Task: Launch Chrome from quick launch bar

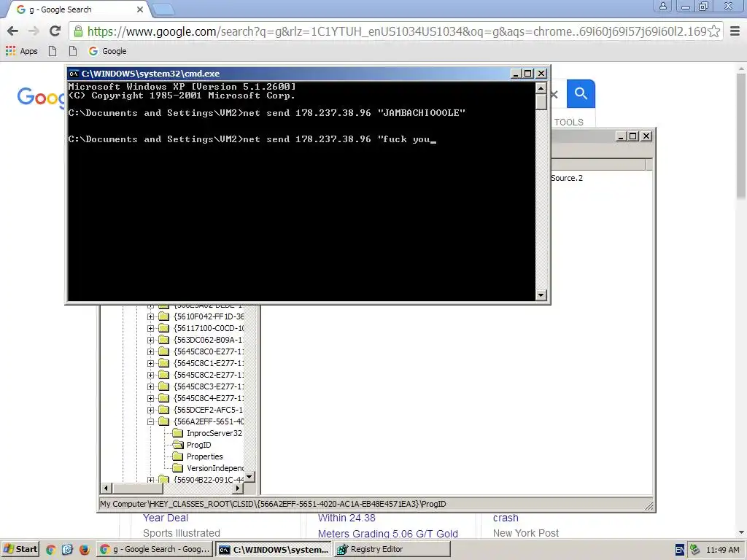Action: (x=50, y=550)
